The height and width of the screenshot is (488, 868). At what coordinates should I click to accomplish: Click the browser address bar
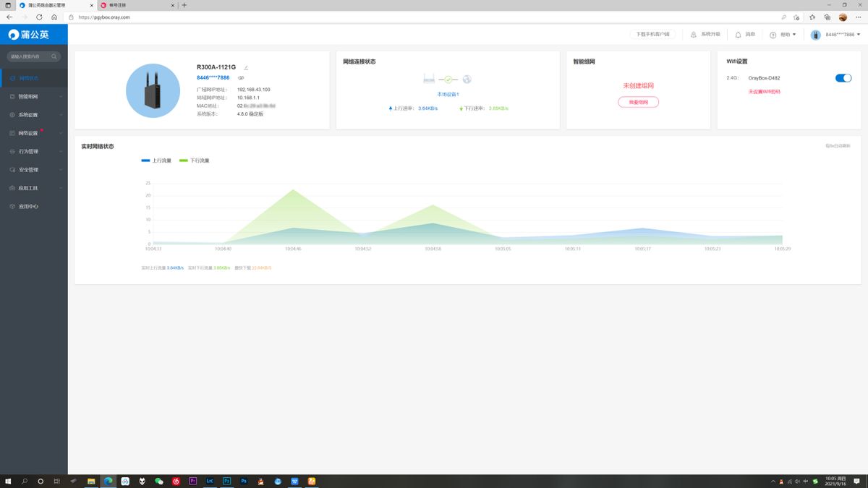tap(422, 17)
